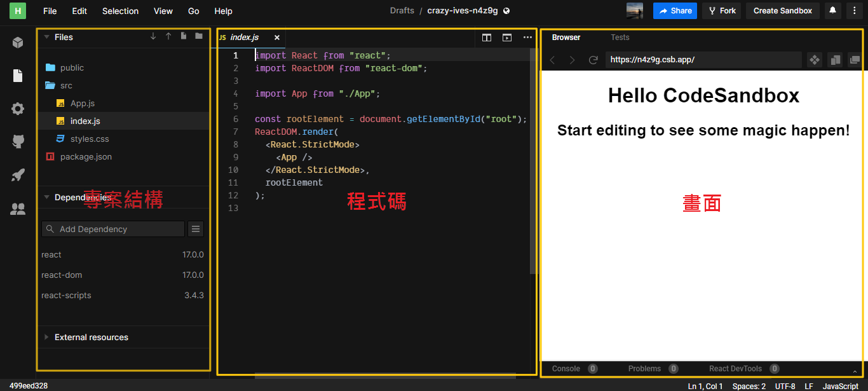Image resolution: width=868 pixels, height=391 pixels.
Task: Click the editor vertical scrollbar
Action: click(533, 161)
